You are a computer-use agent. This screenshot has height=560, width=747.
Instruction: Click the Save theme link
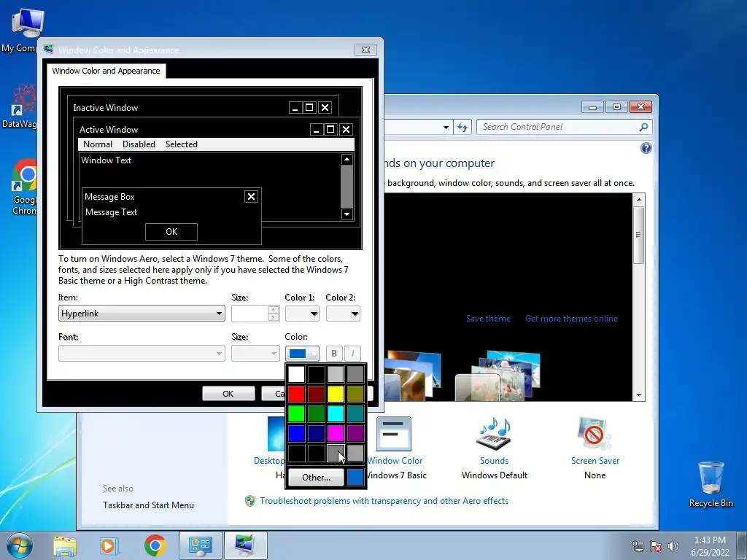488,319
